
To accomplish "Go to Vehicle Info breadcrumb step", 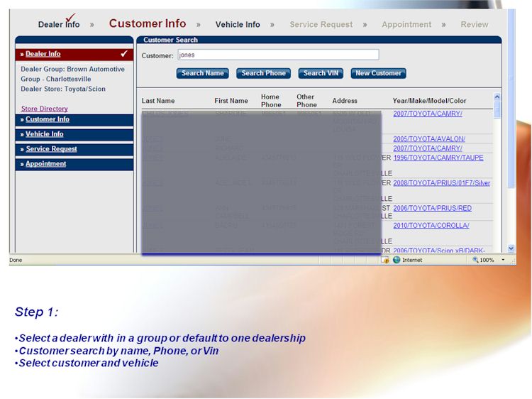I will [238, 24].
